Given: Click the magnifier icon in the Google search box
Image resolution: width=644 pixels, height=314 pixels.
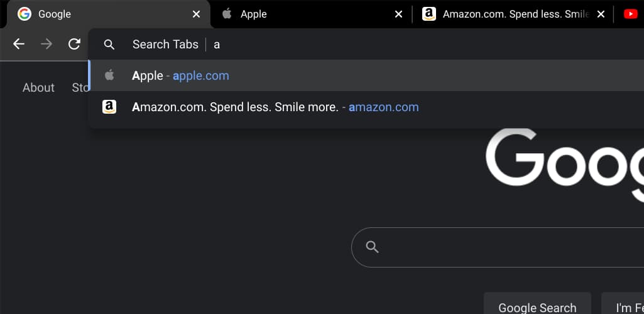Looking at the screenshot, I should (372, 247).
